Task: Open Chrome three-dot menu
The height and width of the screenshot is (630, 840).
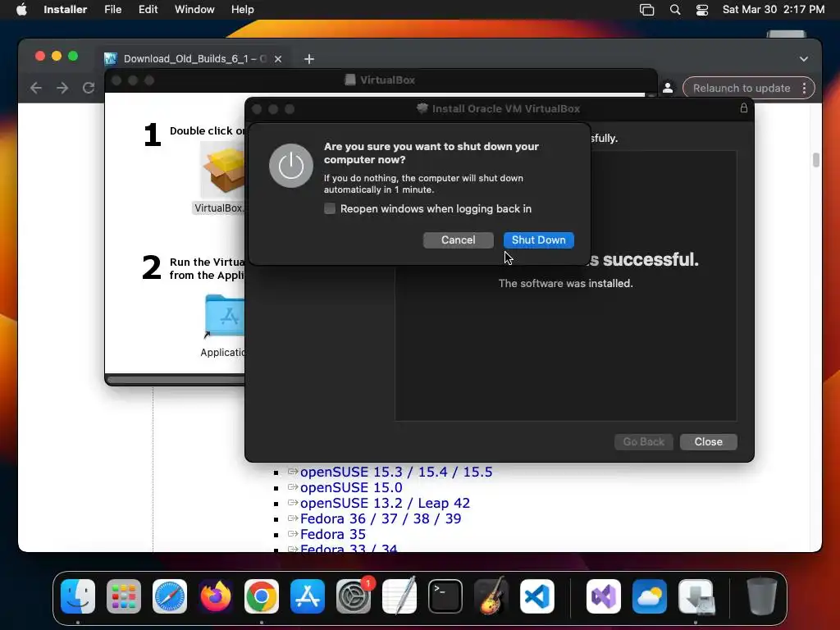Action: (804, 88)
